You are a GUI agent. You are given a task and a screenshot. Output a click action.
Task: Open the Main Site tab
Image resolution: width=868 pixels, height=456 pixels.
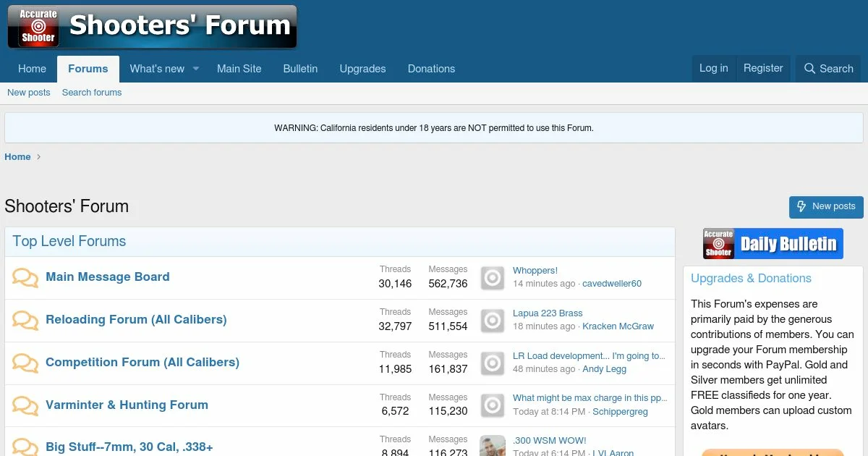239,69
